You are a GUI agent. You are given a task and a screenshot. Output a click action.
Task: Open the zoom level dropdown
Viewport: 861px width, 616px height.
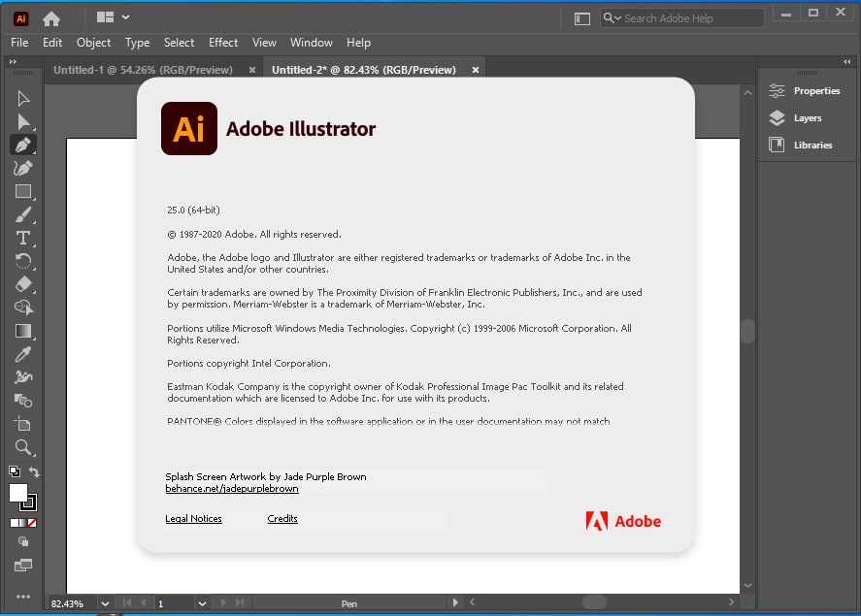point(105,603)
